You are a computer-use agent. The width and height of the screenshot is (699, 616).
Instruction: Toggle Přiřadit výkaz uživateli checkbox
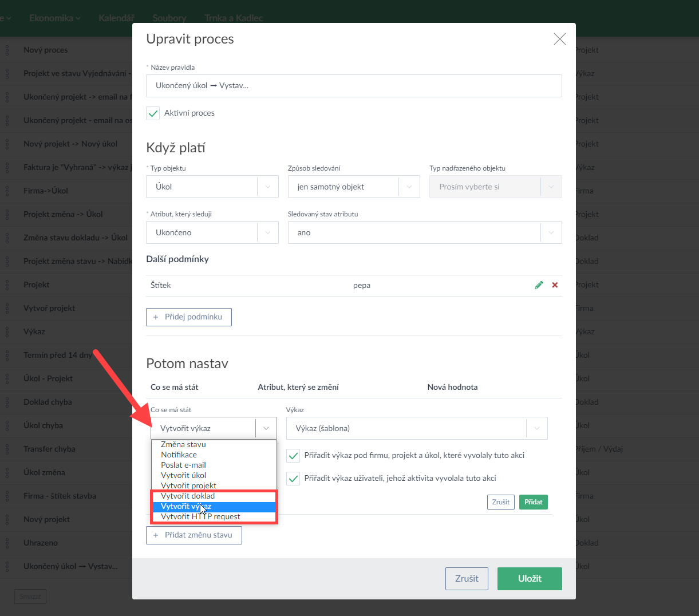[x=293, y=479]
